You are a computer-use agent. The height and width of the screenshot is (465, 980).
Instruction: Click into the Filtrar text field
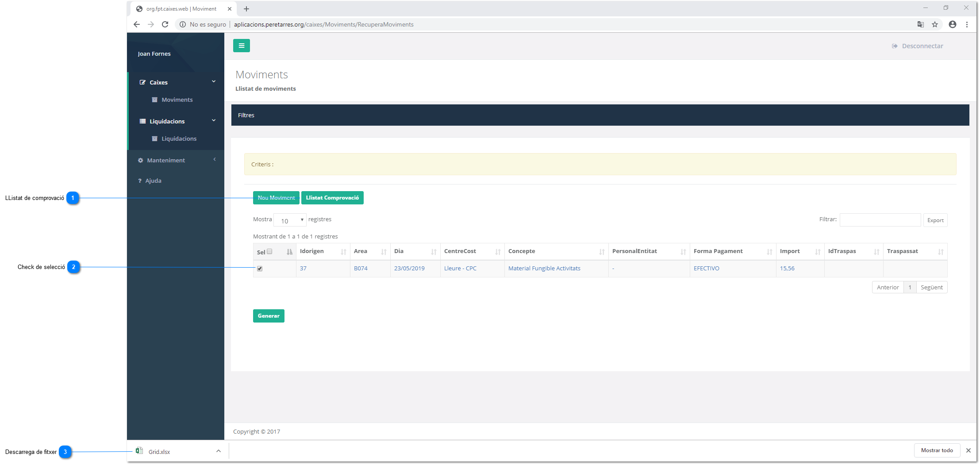(x=880, y=220)
